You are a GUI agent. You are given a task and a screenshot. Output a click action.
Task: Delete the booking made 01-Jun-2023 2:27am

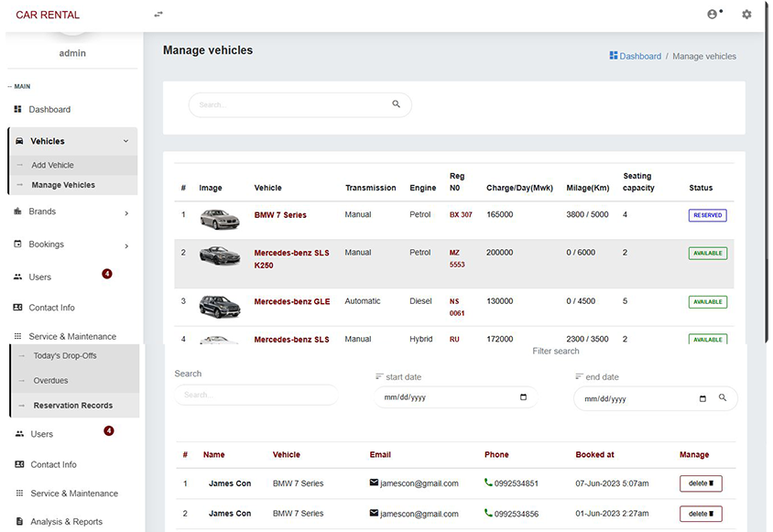tap(701, 514)
